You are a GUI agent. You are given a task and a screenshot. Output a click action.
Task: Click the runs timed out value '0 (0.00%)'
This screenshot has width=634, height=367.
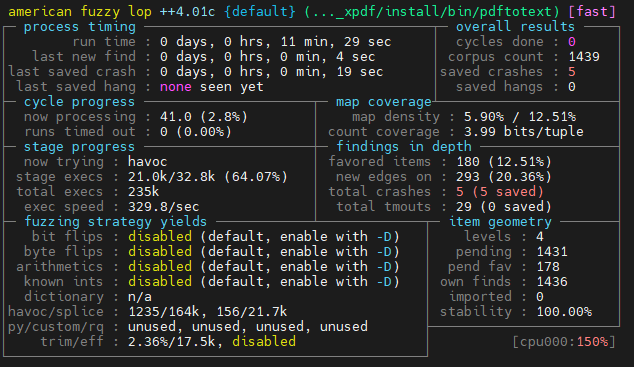[x=196, y=132]
